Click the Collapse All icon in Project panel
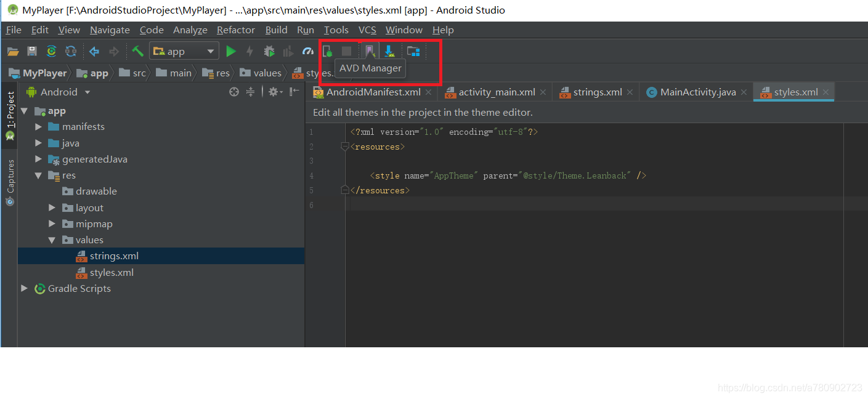Screen dimensions: 868x399 click(x=250, y=92)
